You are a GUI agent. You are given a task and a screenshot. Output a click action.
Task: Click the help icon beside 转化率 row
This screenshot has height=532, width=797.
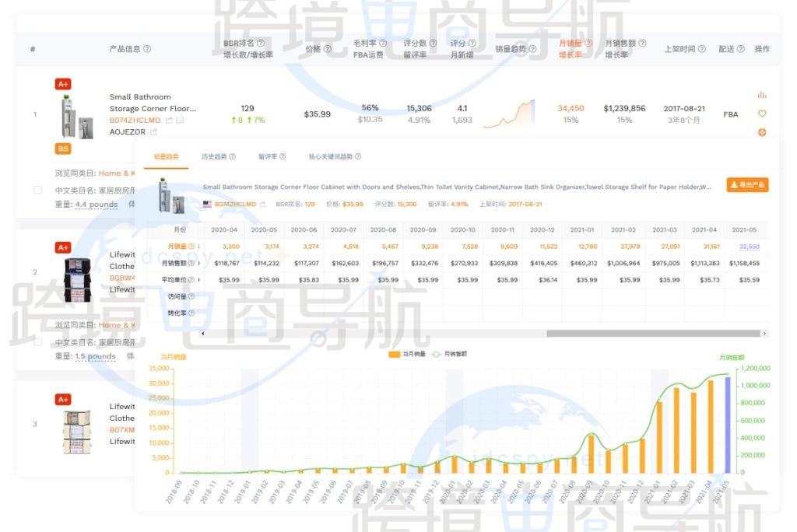191,313
